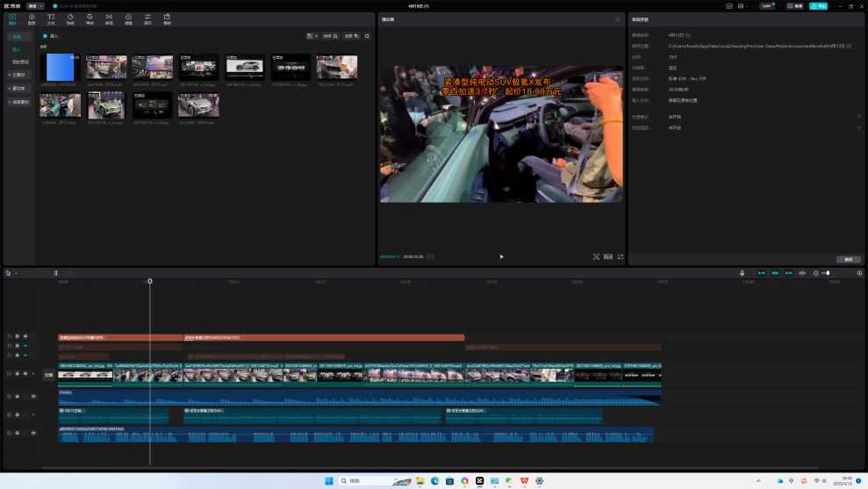
Task: Open the media view mode dropdown
Action: [x=312, y=36]
